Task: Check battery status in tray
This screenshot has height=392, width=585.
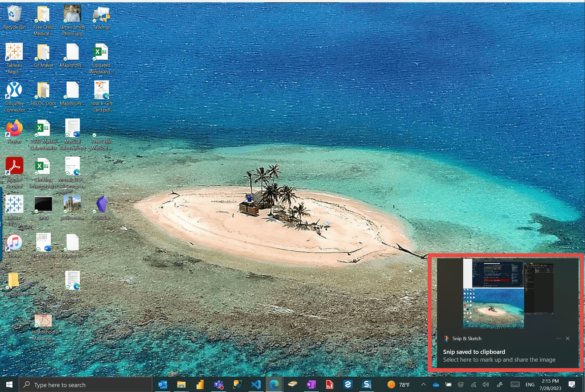Action: pyautogui.click(x=448, y=385)
